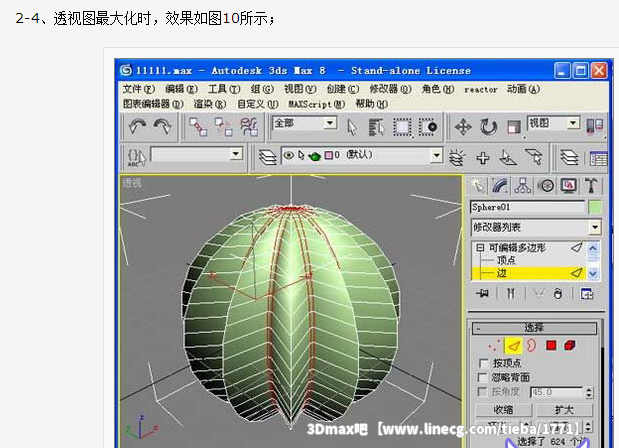Select the Bind to Space Warp tool
This screenshot has height=448, width=619.
[249, 127]
